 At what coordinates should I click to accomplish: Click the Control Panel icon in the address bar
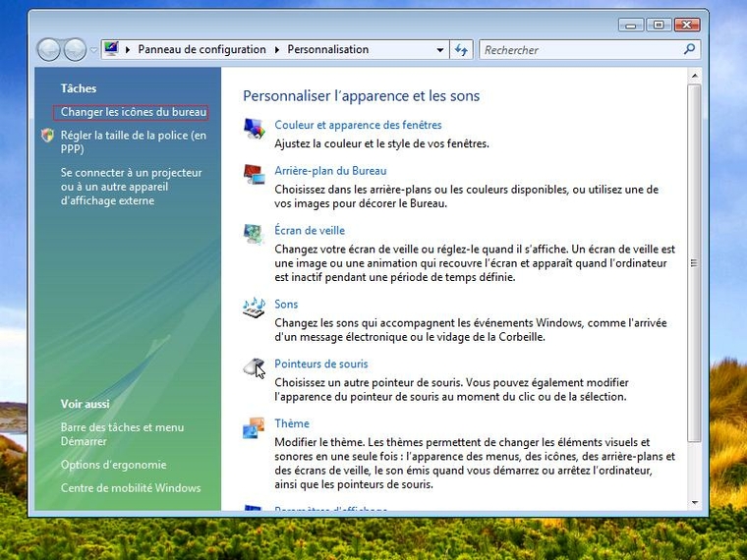click(x=111, y=49)
